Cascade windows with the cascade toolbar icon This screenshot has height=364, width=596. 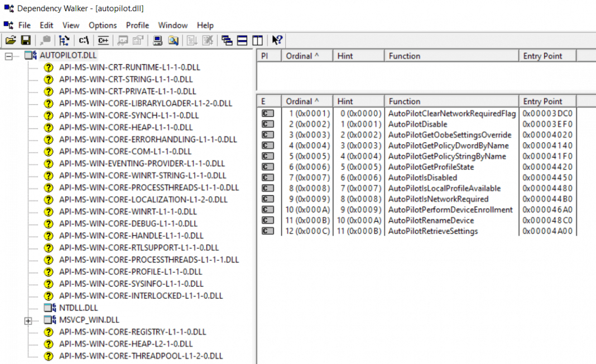click(x=227, y=40)
